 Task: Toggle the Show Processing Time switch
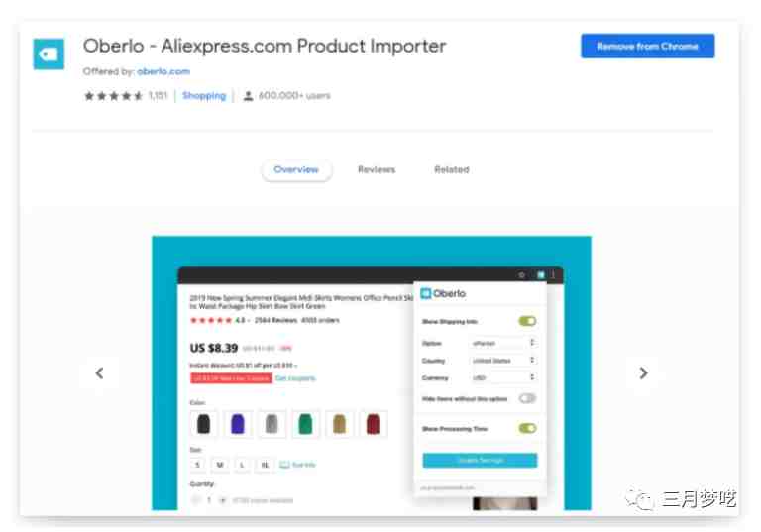[x=527, y=429]
